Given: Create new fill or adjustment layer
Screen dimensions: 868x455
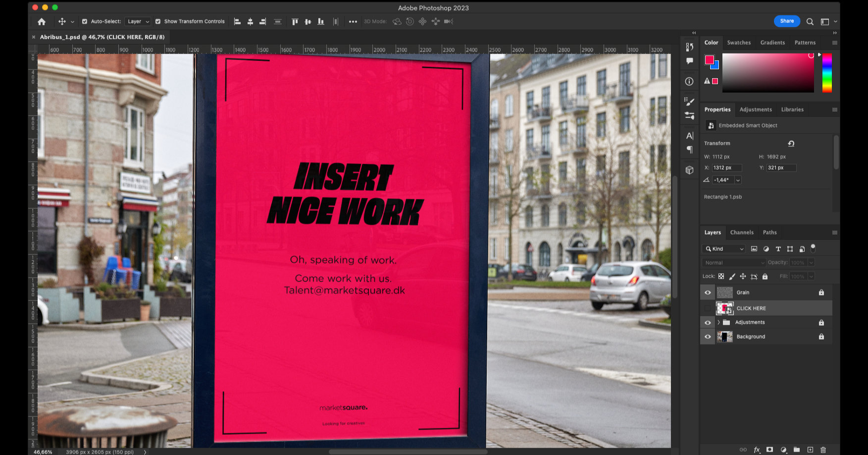Looking at the screenshot, I should pos(783,450).
